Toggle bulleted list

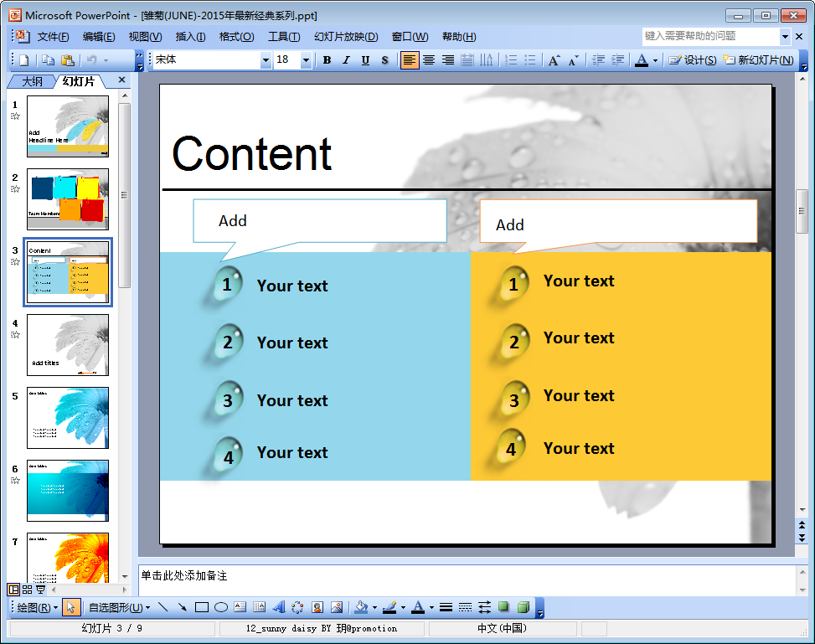click(x=530, y=60)
